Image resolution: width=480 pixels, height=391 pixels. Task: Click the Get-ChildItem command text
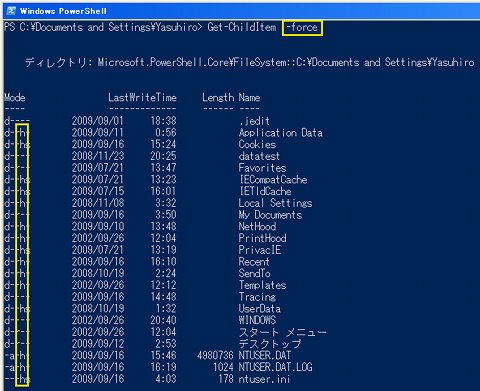(242, 27)
